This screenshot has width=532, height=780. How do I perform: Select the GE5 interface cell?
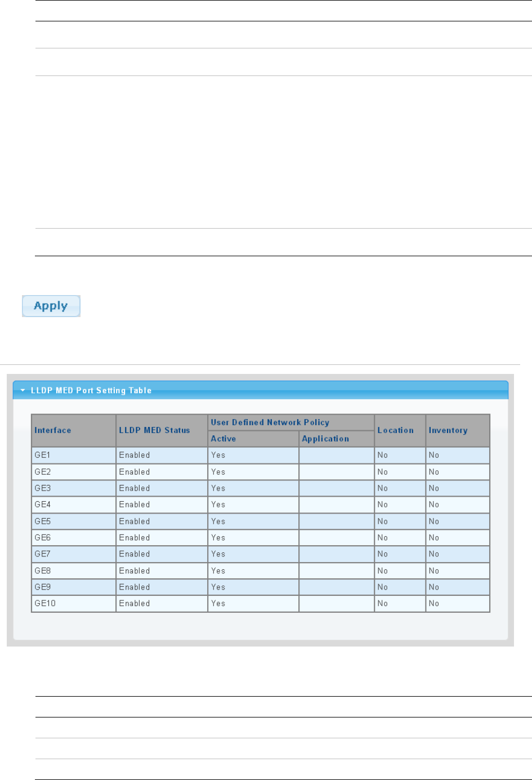74,522
